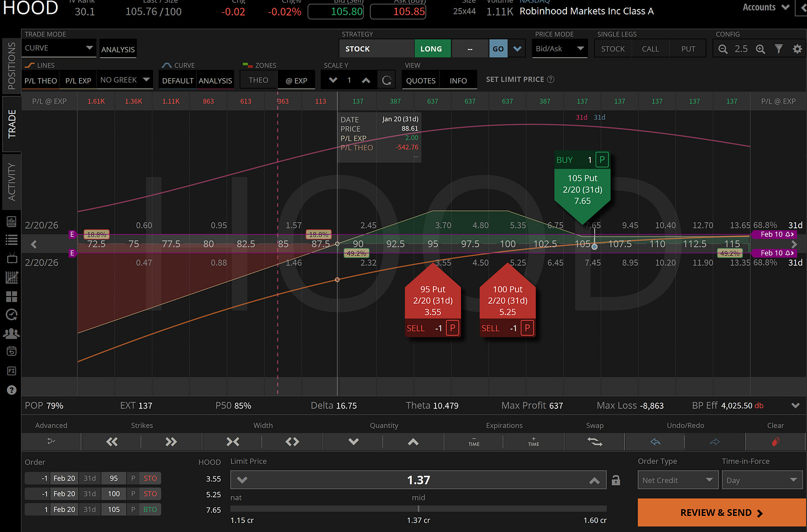Click the limit price nat-mid slider
The image size is (807, 532).
[418, 508]
